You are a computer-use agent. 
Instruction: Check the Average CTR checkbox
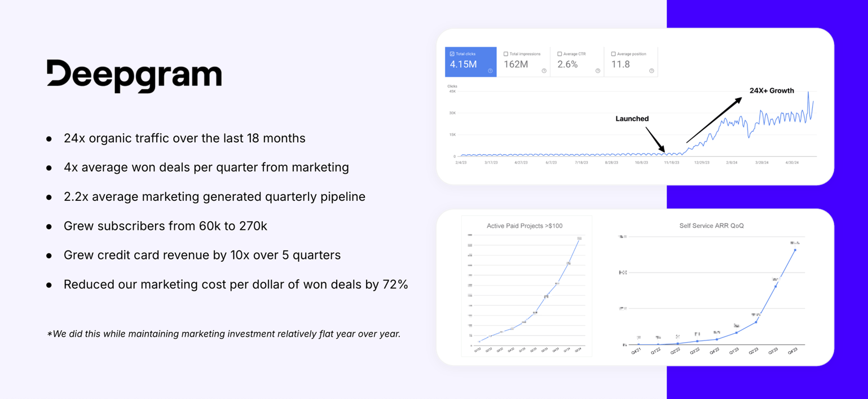[559, 54]
